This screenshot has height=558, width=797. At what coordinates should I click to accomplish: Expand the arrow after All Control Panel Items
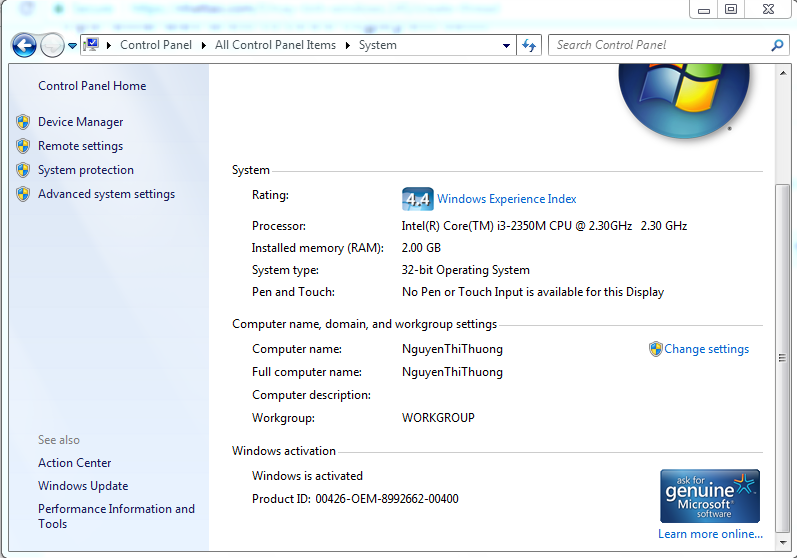point(348,45)
